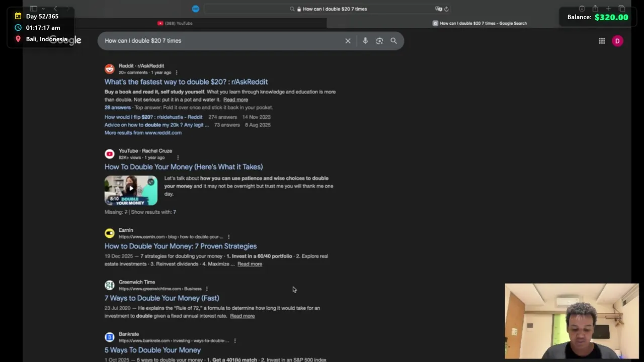Reload page from Safari address bar
The width and height of the screenshot is (644, 362).
coord(446,9)
